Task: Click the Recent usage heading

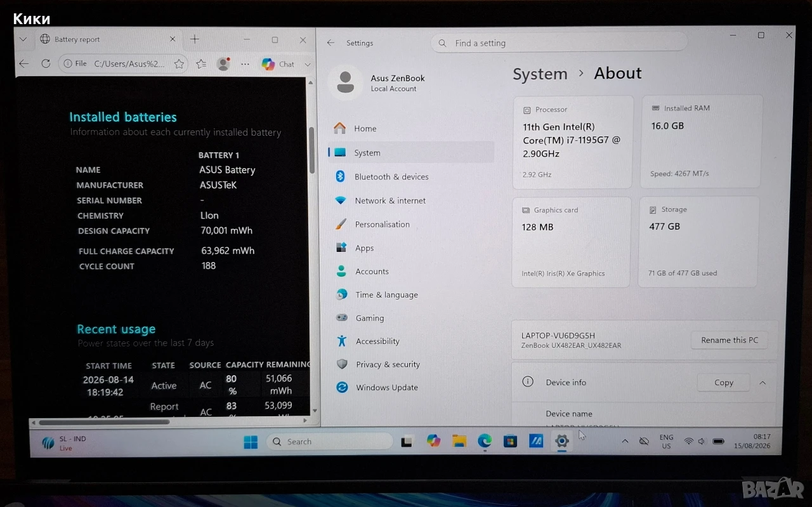Action: tap(116, 329)
